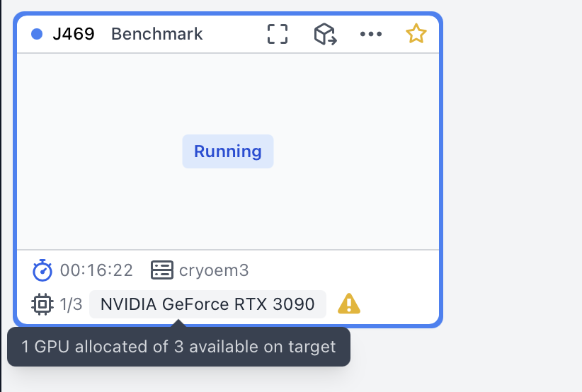Click the GPU allocated tooltip text
Viewport: 582px width, 392px height.
click(x=178, y=347)
